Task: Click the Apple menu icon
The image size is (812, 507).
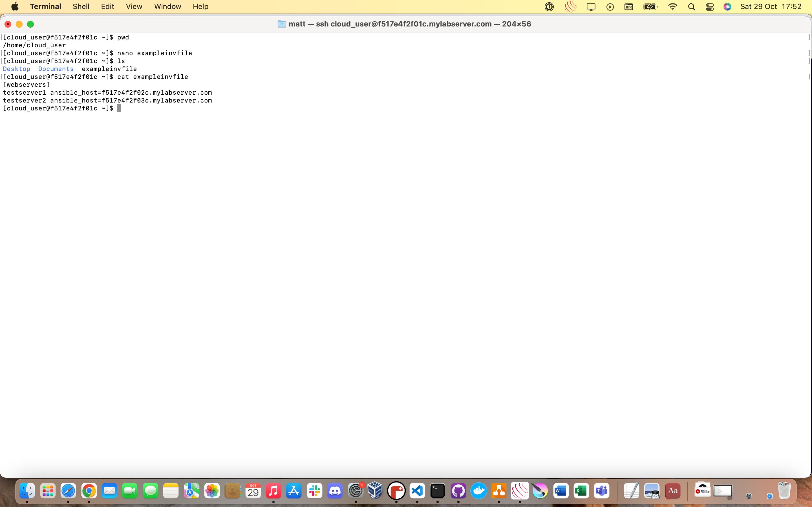Action: (x=15, y=7)
